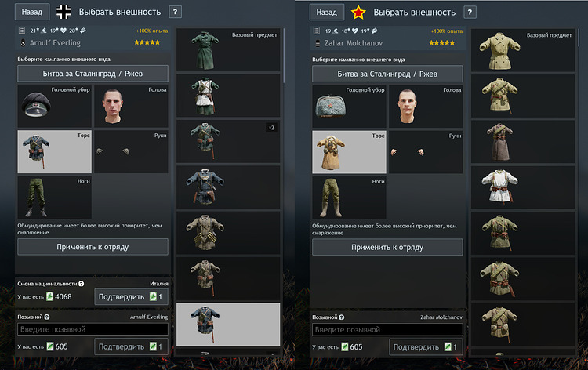Click the help icon next to left Позывной label
This screenshot has width=588, height=370.
pyautogui.click(x=47, y=317)
